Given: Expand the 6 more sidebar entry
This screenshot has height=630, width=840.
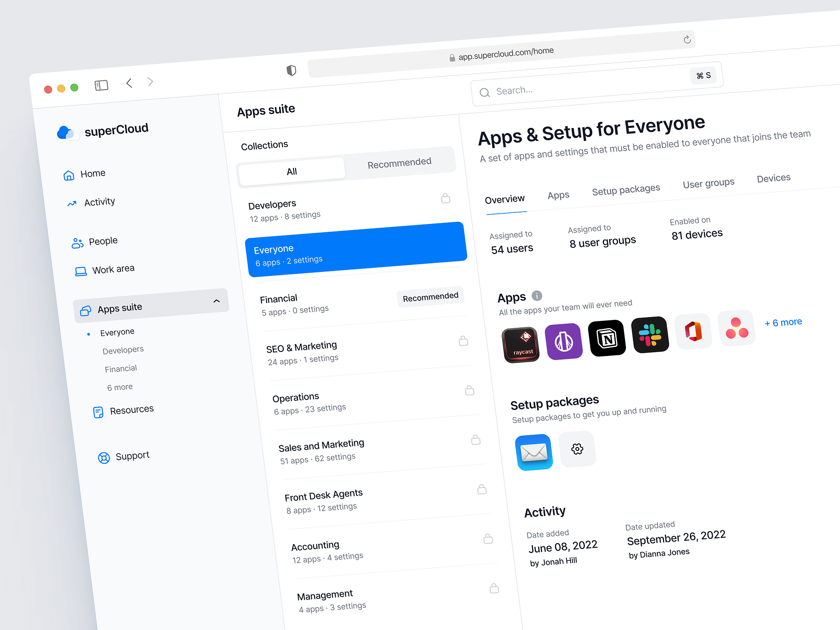Looking at the screenshot, I should [x=120, y=387].
